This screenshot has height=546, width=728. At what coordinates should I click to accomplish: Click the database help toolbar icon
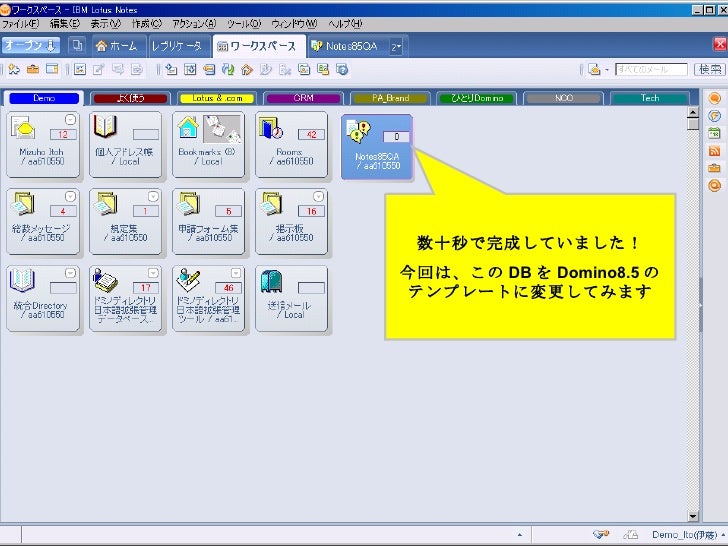point(342,70)
